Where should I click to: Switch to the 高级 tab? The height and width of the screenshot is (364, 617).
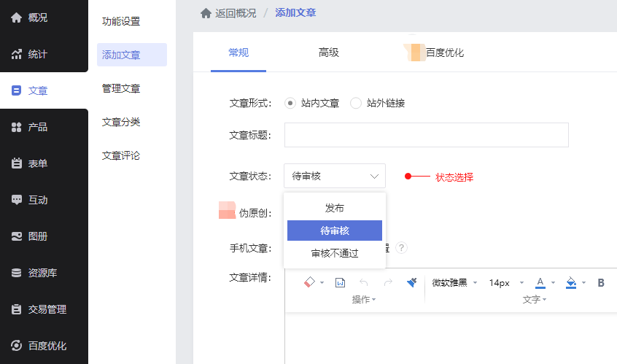(329, 53)
